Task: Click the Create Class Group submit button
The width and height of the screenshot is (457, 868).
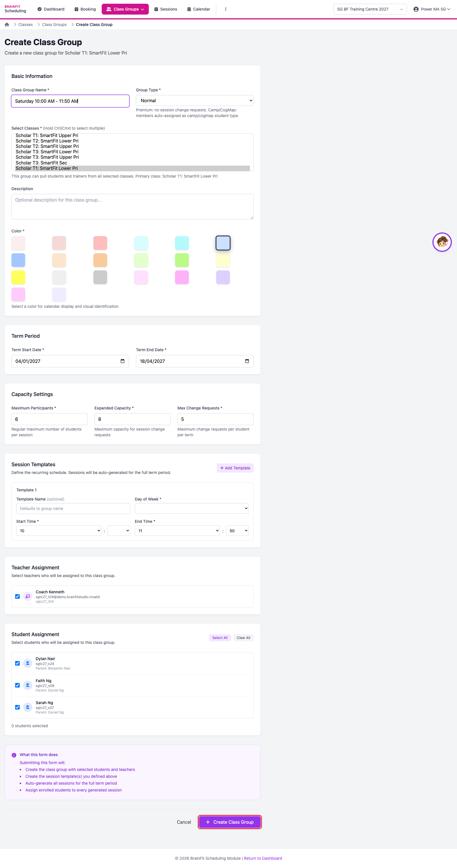Action: (230, 822)
